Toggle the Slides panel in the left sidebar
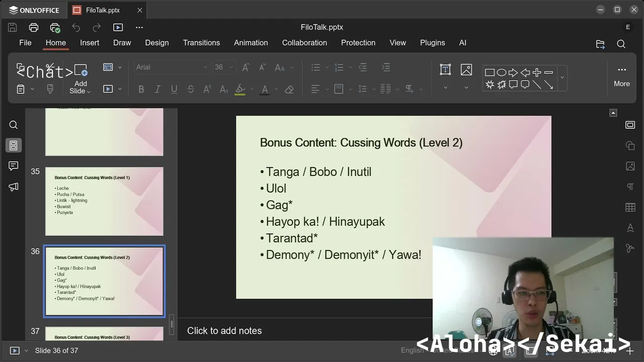The width and height of the screenshot is (644, 362). pos(14,145)
